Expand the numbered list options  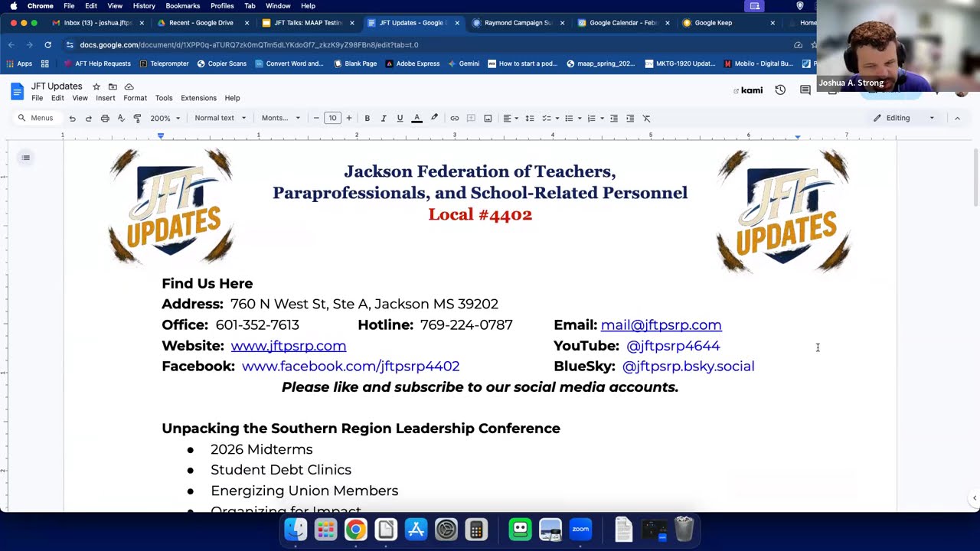pos(595,118)
